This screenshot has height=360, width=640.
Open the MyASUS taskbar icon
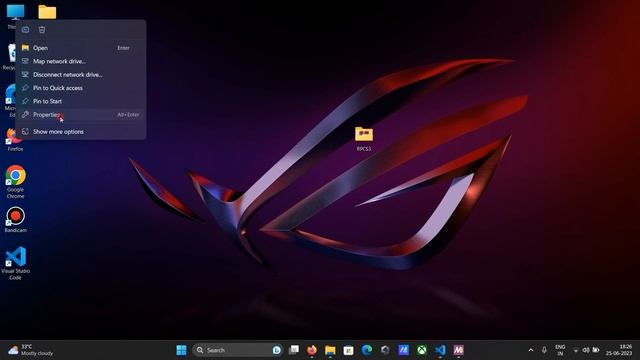[403, 350]
